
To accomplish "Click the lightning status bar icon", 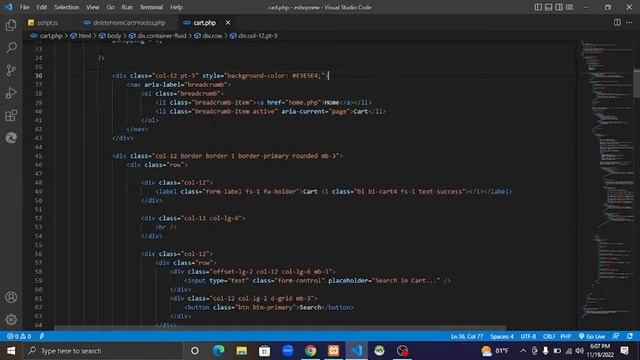I will click(42, 336).
